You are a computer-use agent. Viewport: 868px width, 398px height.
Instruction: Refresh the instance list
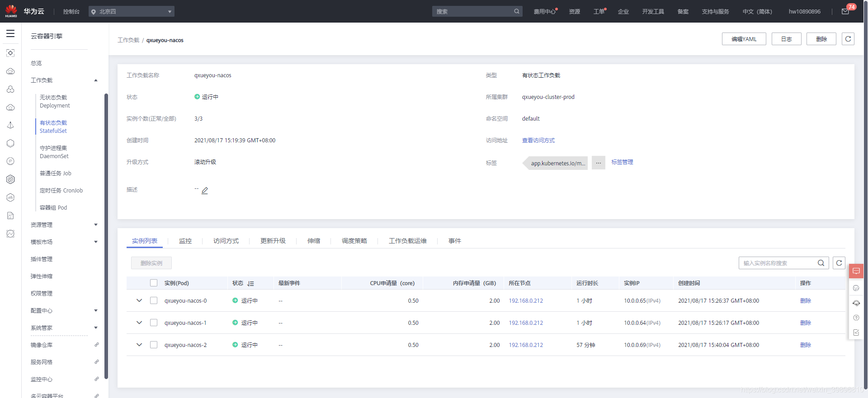pyautogui.click(x=839, y=263)
